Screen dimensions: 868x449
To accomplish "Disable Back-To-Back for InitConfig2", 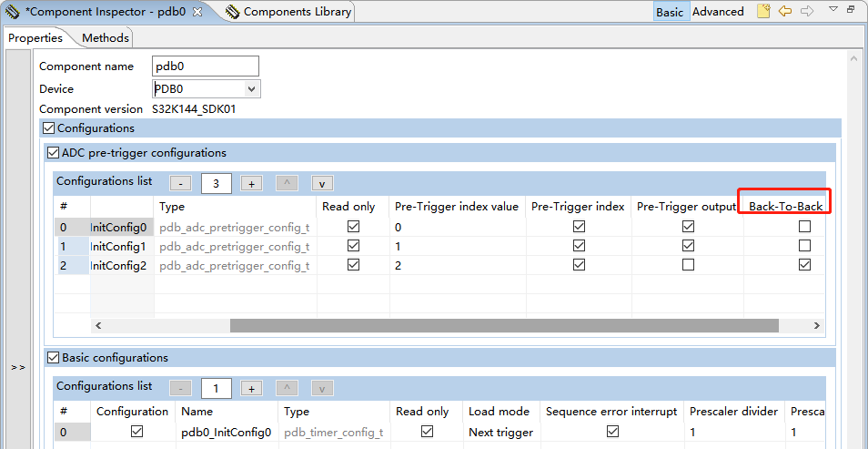I will [x=804, y=265].
